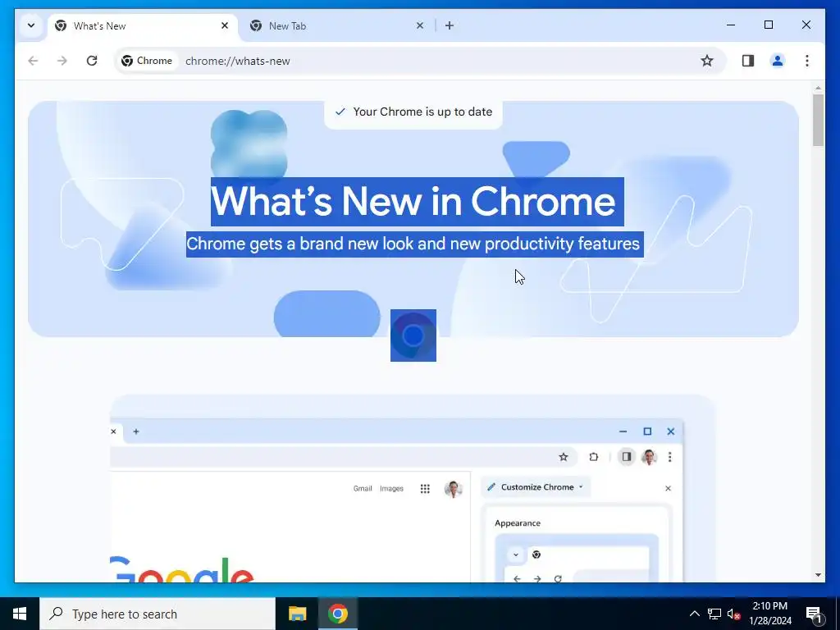Click the Customize Chrome dropdown in preview

click(x=536, y=487)
